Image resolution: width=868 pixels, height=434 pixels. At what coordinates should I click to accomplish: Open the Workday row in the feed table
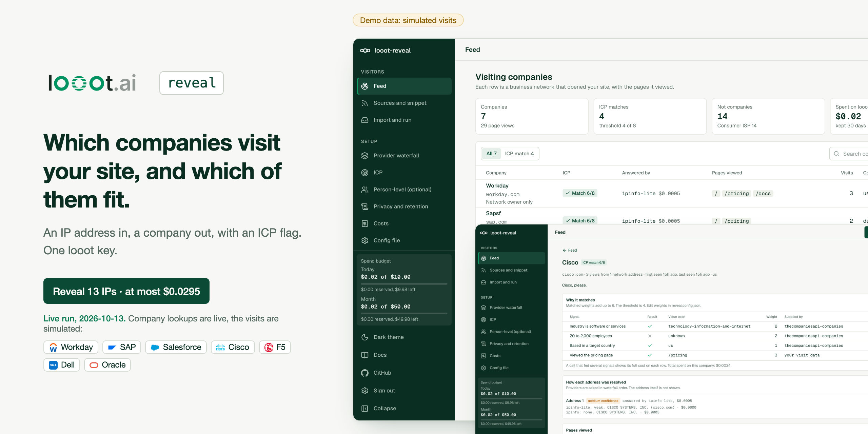pos(671,194)
